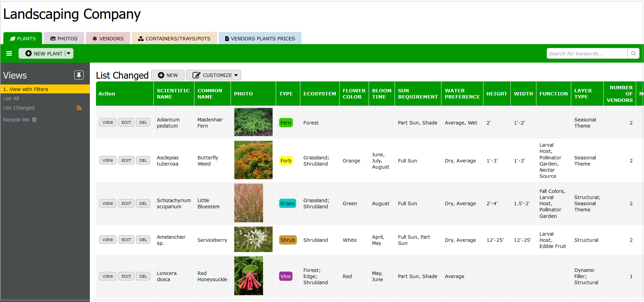Viewport: 644px width, 302px height.
Task: Toggle the Views panel pin icon
Action: (79, 75)
